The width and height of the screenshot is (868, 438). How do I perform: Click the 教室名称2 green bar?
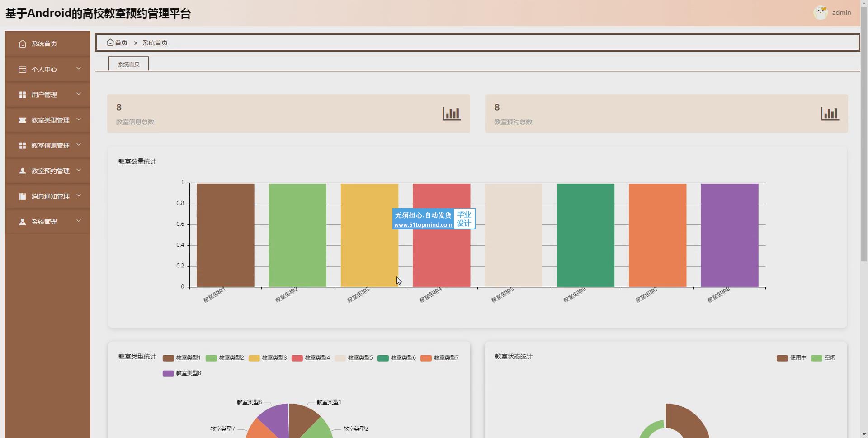point(297,235)
